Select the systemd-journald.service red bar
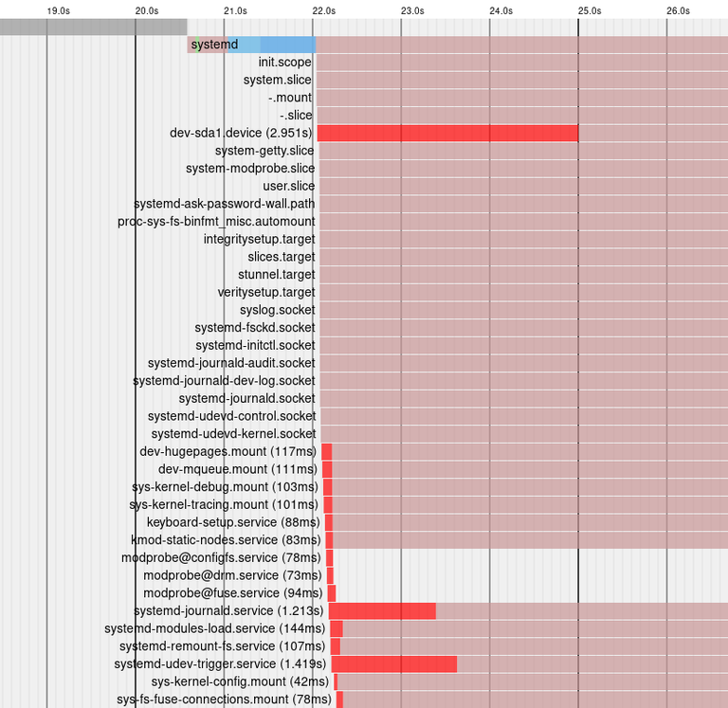728x708 pixels. (x=382, y=611)
